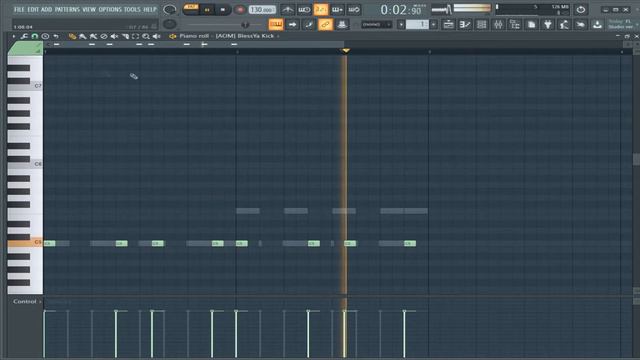Viewport: 640px width, 360px height.
Task: Open the piano roll options menu arrow
Action: click(x=13, y=36)
